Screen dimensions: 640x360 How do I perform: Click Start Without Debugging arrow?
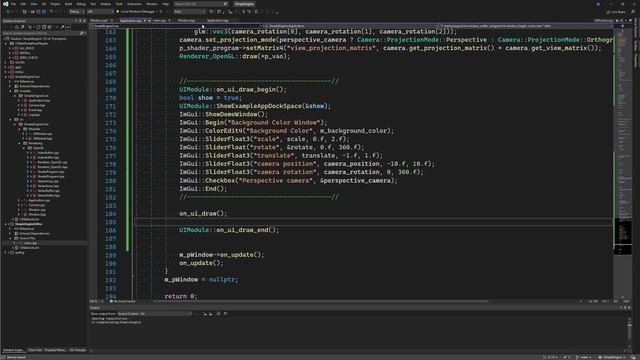[161, 12]
